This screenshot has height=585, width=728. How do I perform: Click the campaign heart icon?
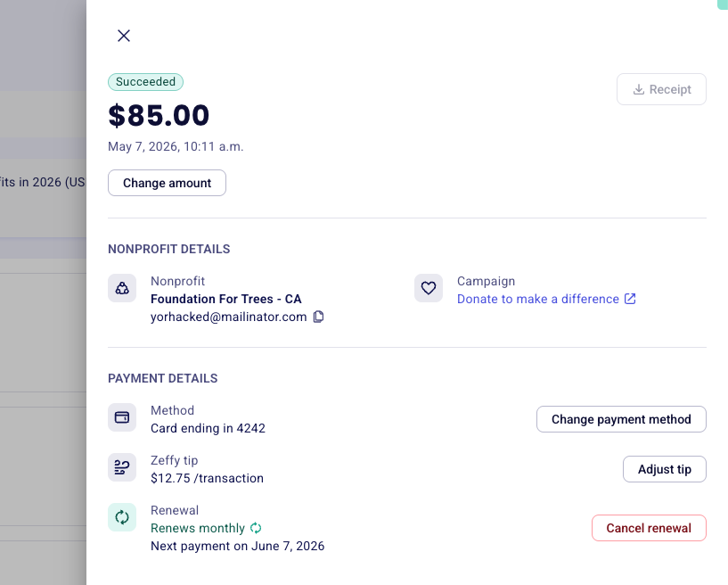(x=429, y=288)
